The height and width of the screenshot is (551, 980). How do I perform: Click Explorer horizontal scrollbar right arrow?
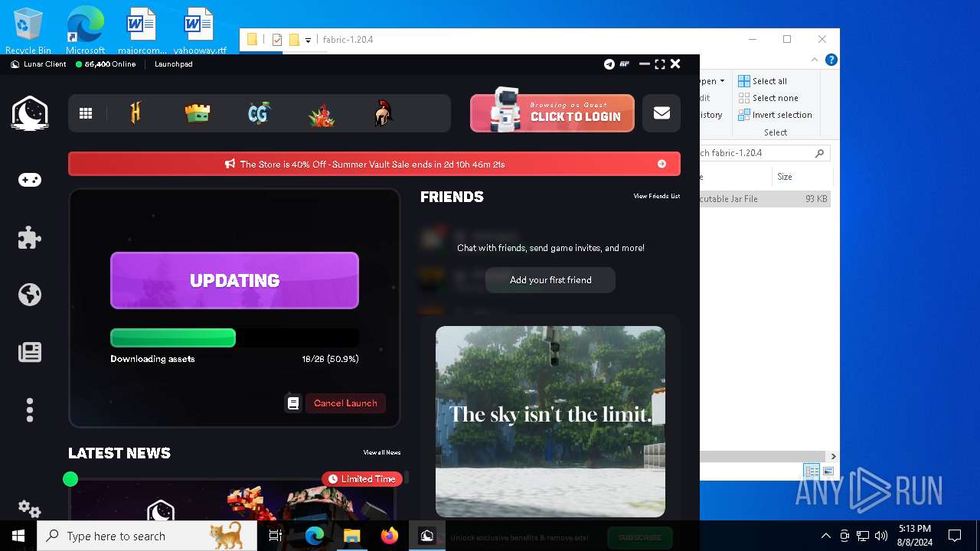point(833,456)
